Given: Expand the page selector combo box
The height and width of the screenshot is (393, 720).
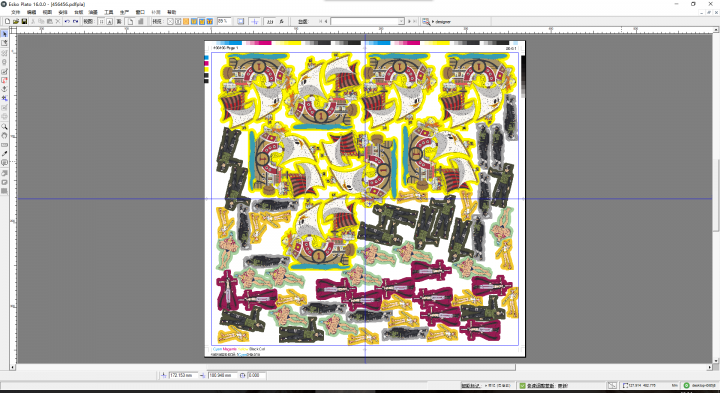Looking at the screenshot, I should click(367, 21).
